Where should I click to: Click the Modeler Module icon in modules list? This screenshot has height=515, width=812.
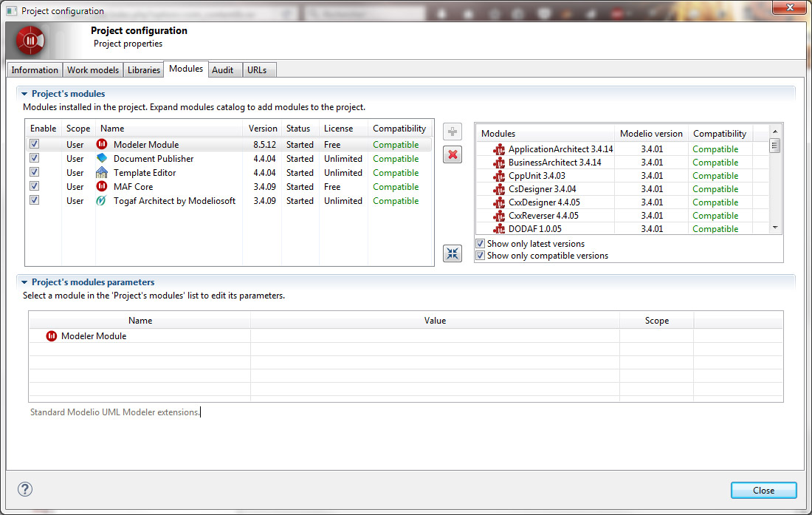(x=102, y=144)
